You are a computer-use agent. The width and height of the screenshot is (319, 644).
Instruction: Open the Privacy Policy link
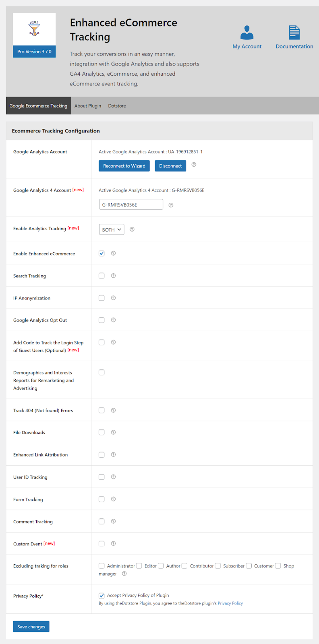point(230,603)
